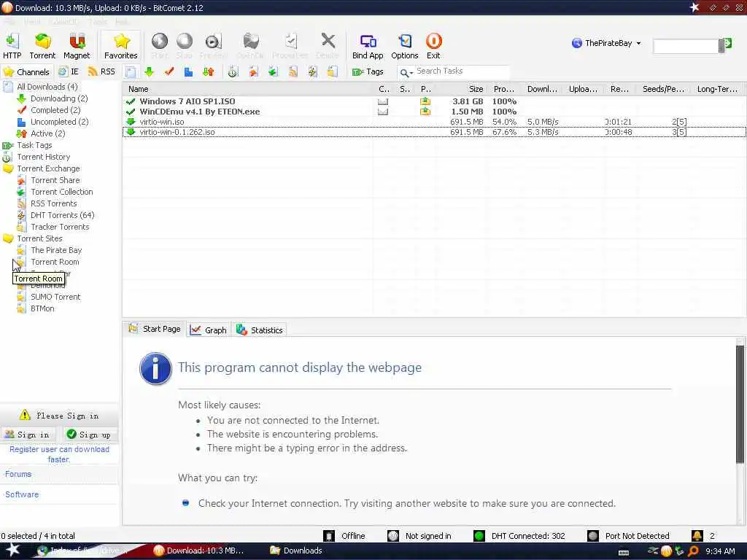Image resolution: width=747 pixels, height=560 pixels.
Task: Open the Software link
Action: click(22, 494)
